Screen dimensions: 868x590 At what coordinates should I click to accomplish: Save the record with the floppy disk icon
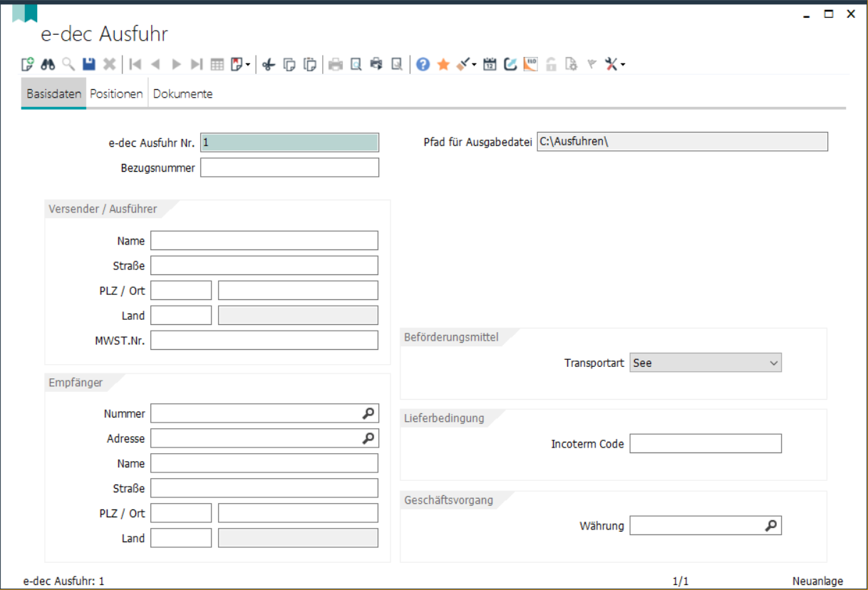point(88,65)
